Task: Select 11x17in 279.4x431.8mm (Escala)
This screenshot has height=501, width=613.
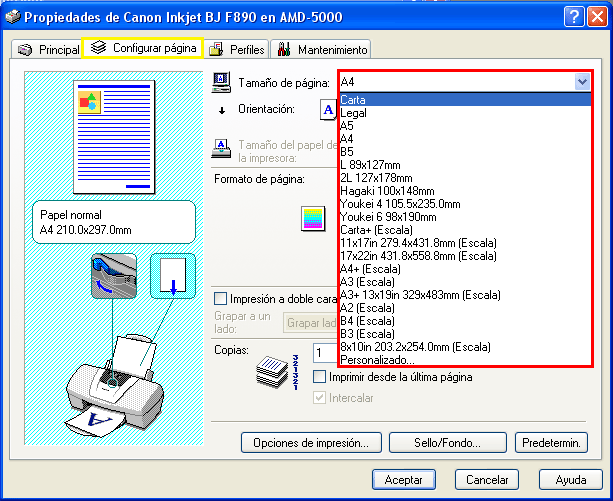Action: [x=465, y=243]
